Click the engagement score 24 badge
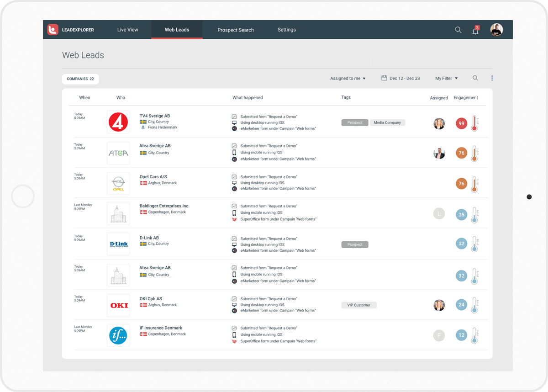The image size is (548, 392). (x=462, y=305)
